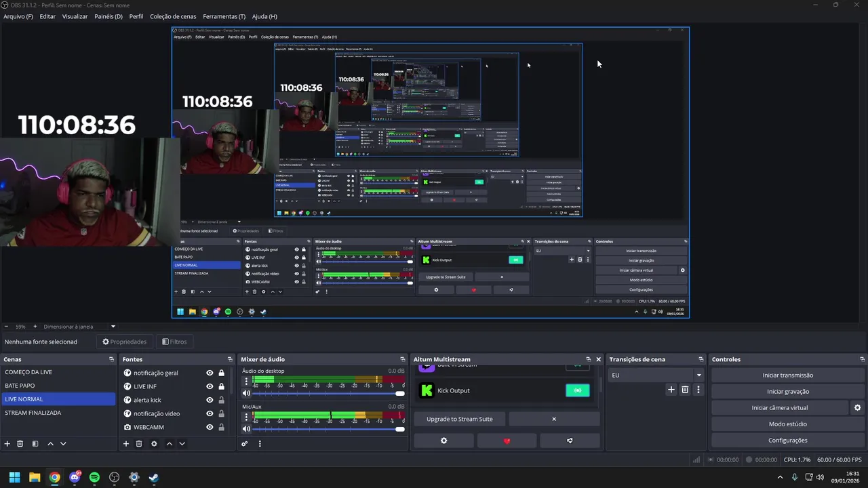
Task: Open the EU transition dropdown
Action: [x=656, y=375]
